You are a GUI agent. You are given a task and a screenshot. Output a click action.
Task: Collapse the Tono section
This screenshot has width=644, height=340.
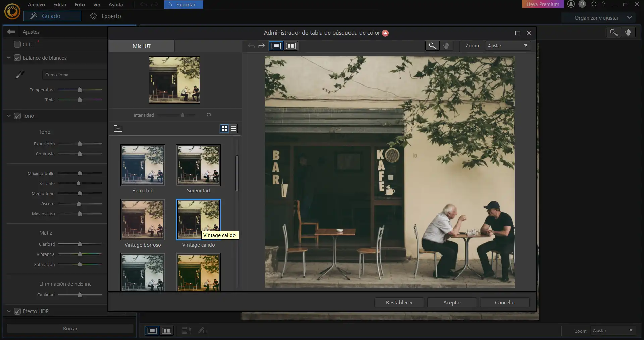tap(9, 116)
